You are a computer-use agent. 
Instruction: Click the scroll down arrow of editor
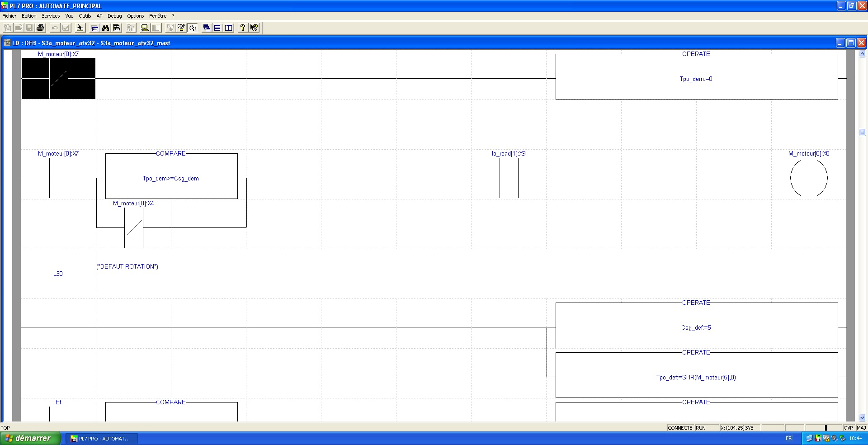[862, 417]
